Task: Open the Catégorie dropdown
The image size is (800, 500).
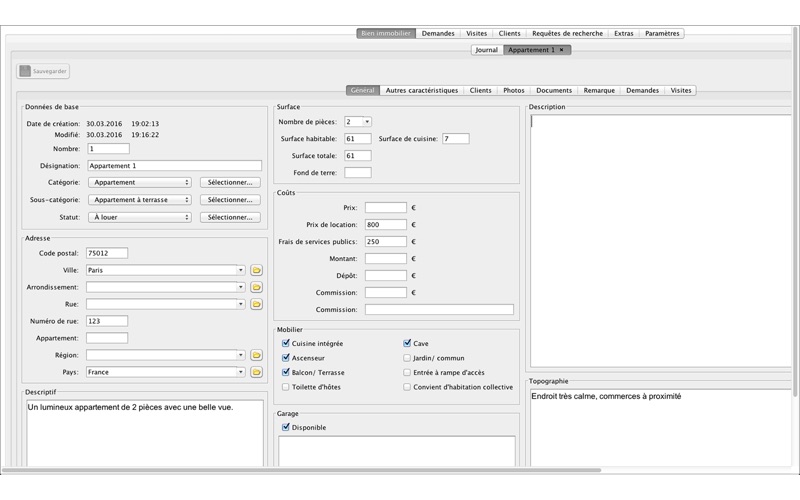Action: [x=140, y=182]
